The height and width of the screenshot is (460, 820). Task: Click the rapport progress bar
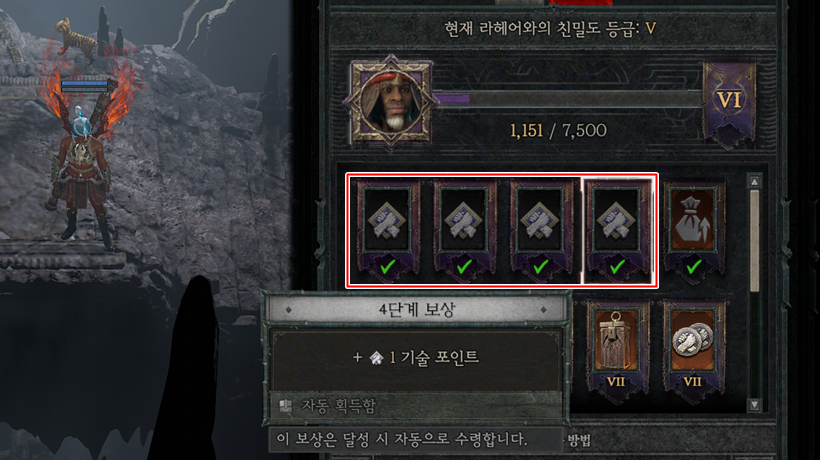pos(568,99)
